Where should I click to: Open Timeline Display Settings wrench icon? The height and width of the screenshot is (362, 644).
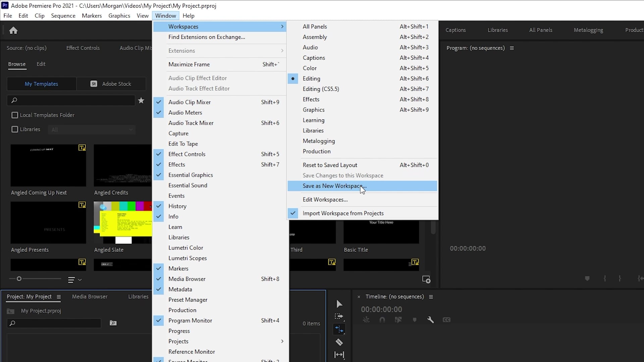(x=431, y=319)
